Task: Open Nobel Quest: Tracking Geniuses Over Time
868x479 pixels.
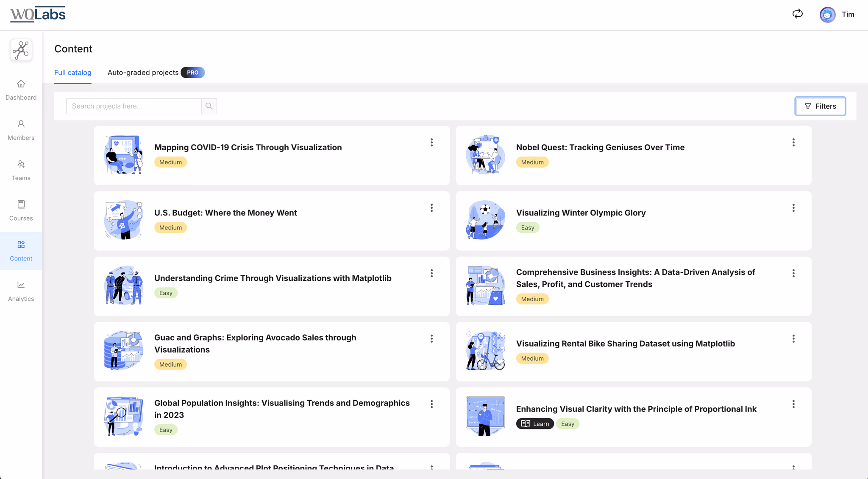Action: 600,147
